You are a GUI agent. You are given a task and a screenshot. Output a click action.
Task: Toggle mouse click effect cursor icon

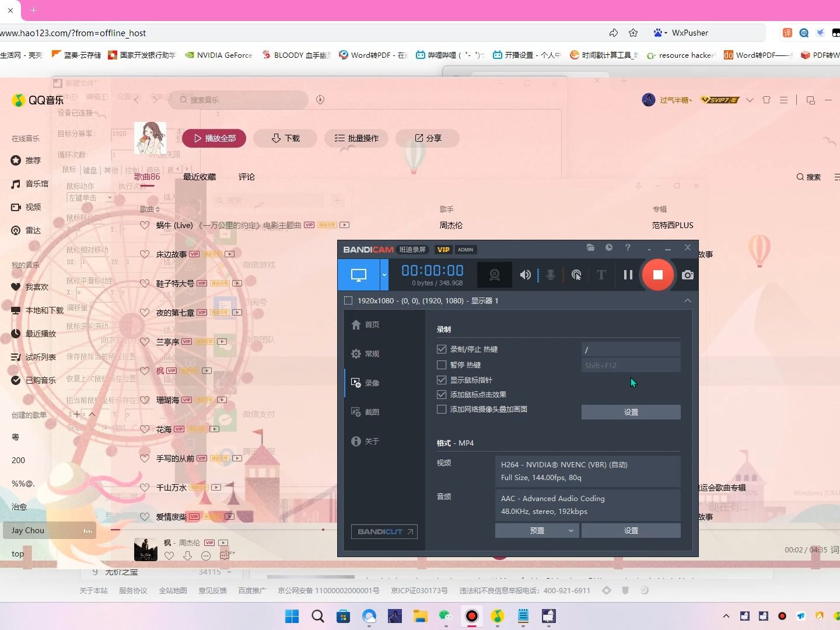click(x=576, y=275)
